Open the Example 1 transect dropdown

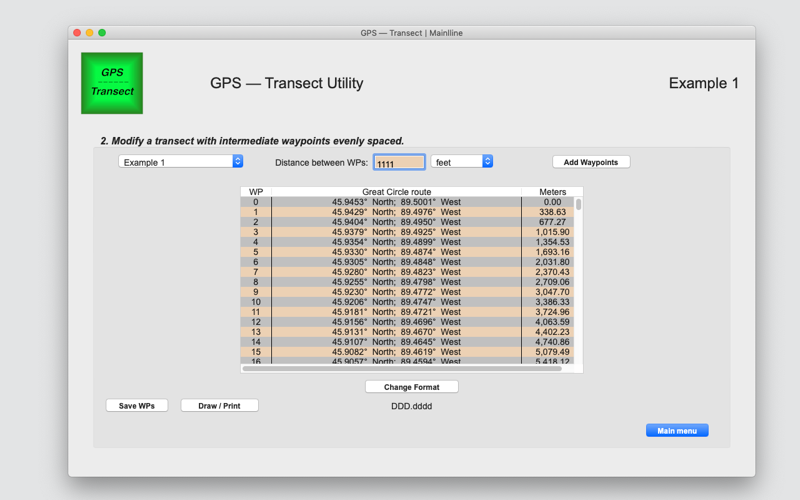pos(181,162)
